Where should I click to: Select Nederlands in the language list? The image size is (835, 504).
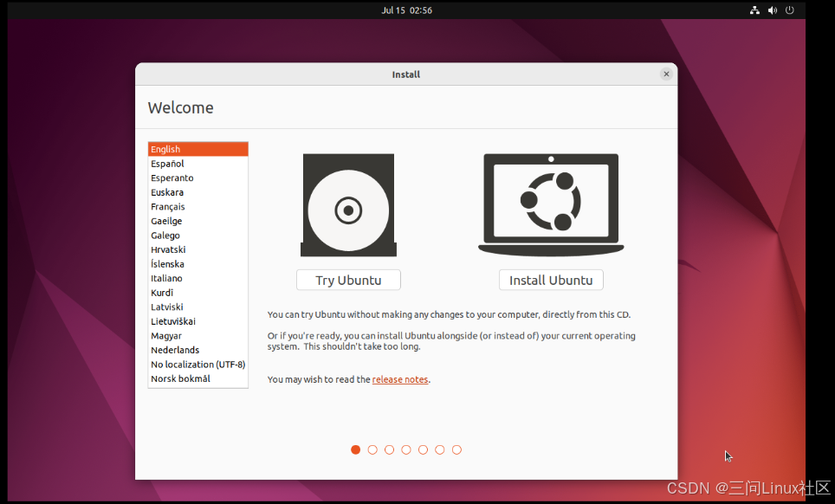198,350
